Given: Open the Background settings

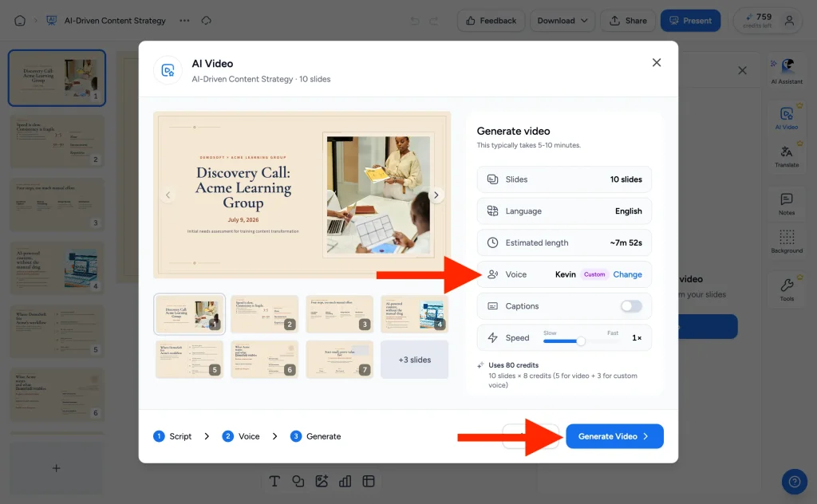Looking at the screenshot, I should [x=787, y=241].
